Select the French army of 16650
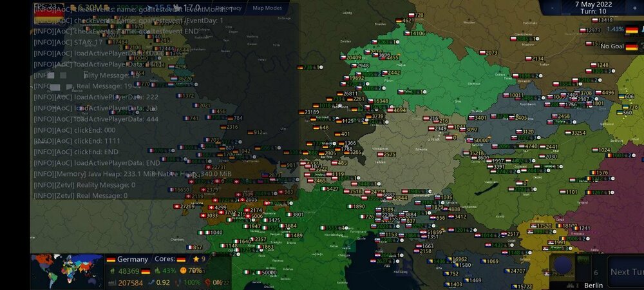This screenshot has width=644, height=290. coord(179,189)
